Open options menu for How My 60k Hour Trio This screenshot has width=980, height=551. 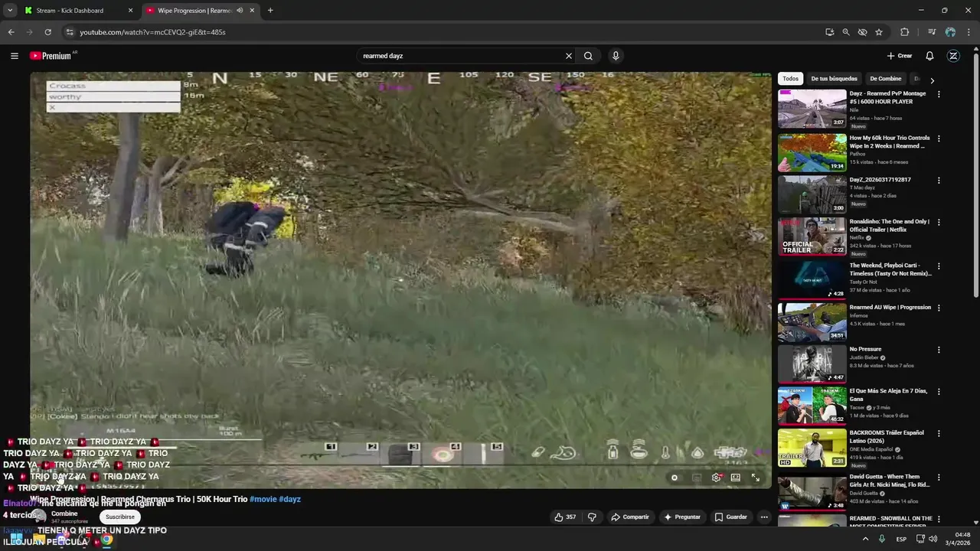click(939, 139)
